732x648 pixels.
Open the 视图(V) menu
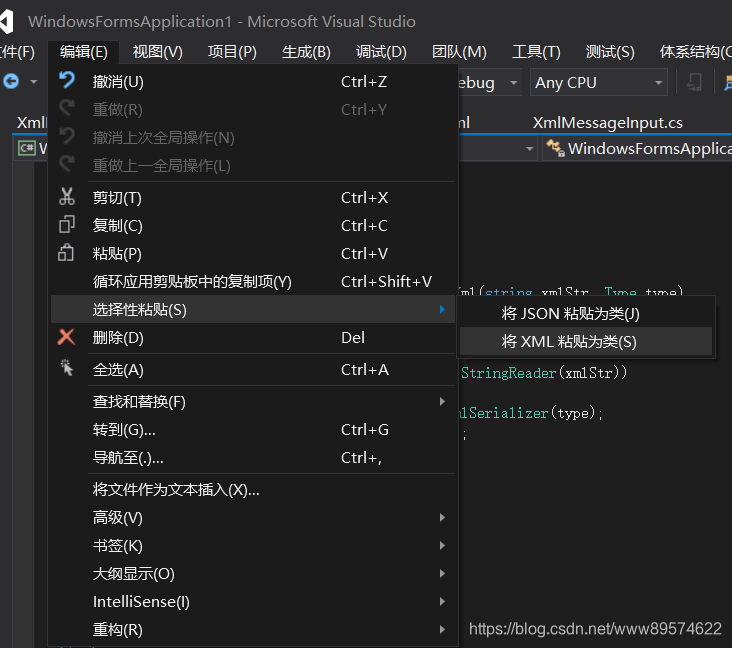point(157,51)
